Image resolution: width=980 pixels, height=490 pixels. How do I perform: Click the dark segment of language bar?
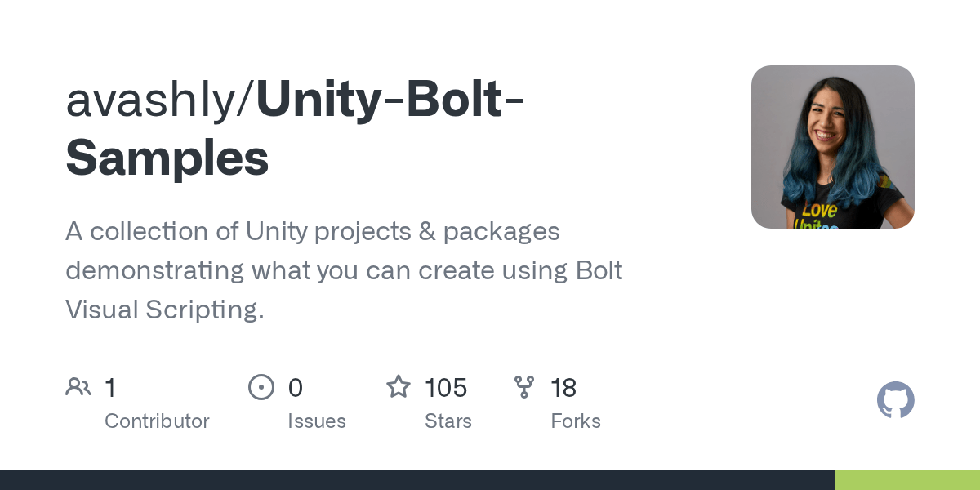(416, 480)
